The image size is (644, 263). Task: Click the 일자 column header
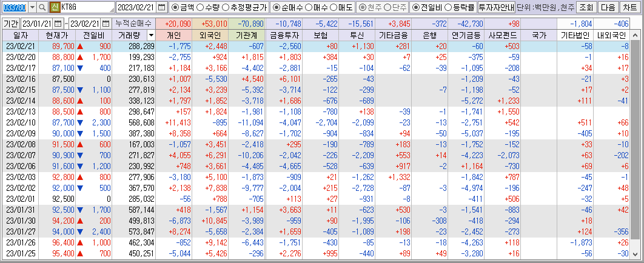coord(21,36)
